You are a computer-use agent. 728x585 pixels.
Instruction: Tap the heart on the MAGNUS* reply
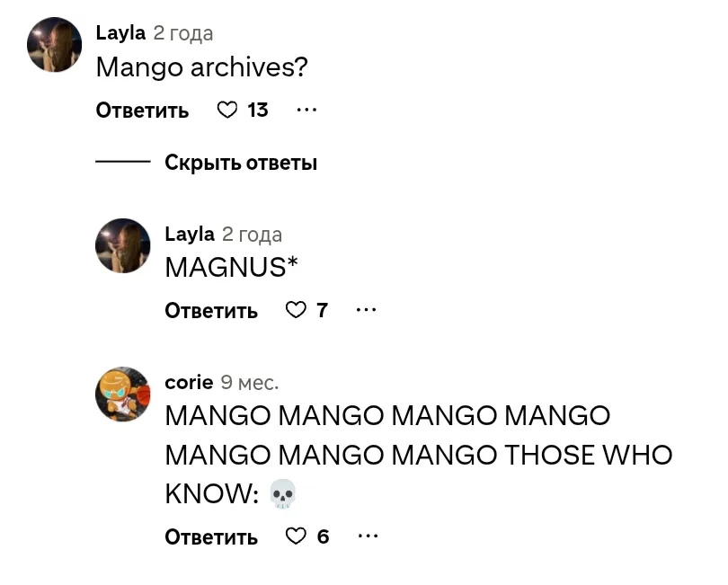(x=296, y=310)
